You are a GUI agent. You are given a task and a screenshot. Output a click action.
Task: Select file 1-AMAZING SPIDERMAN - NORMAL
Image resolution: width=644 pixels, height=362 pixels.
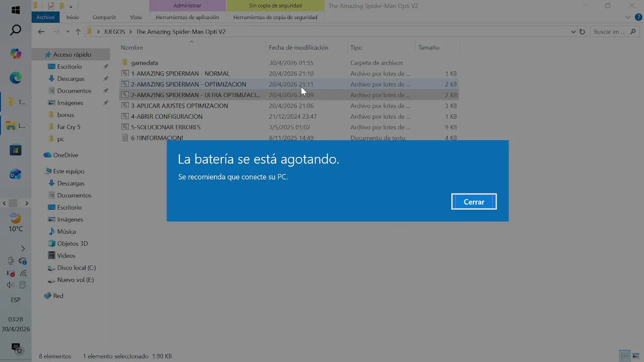tap(180, 73)
